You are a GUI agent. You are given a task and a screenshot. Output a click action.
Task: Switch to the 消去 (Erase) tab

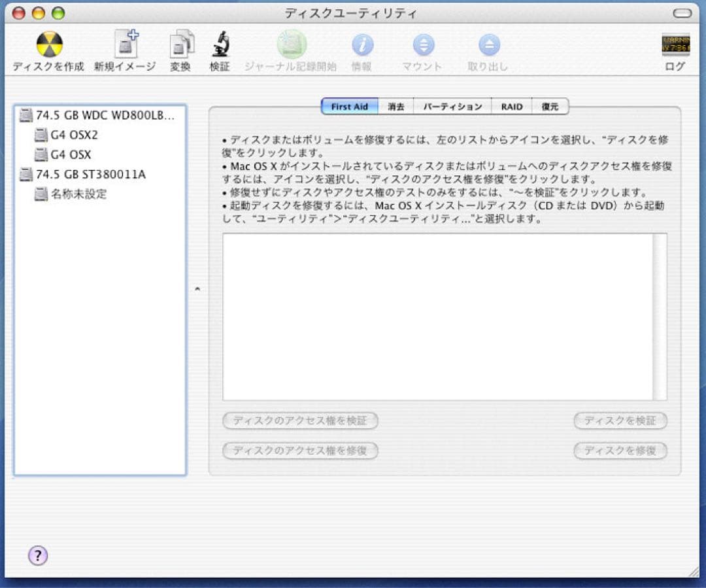click(x=395, y=106)
